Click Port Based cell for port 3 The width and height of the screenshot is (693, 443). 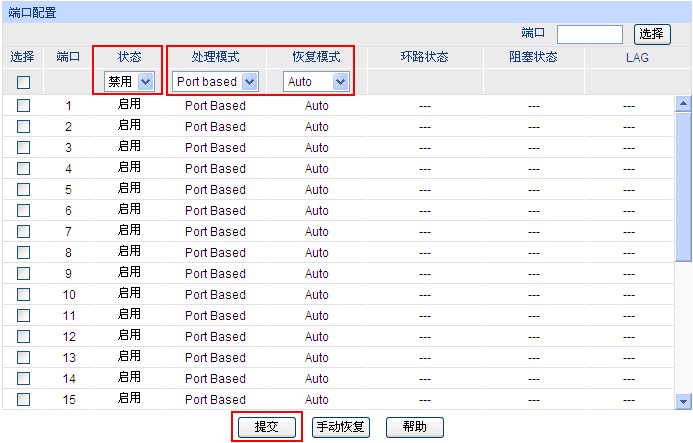pyautogui.click(x=215, y=148)
